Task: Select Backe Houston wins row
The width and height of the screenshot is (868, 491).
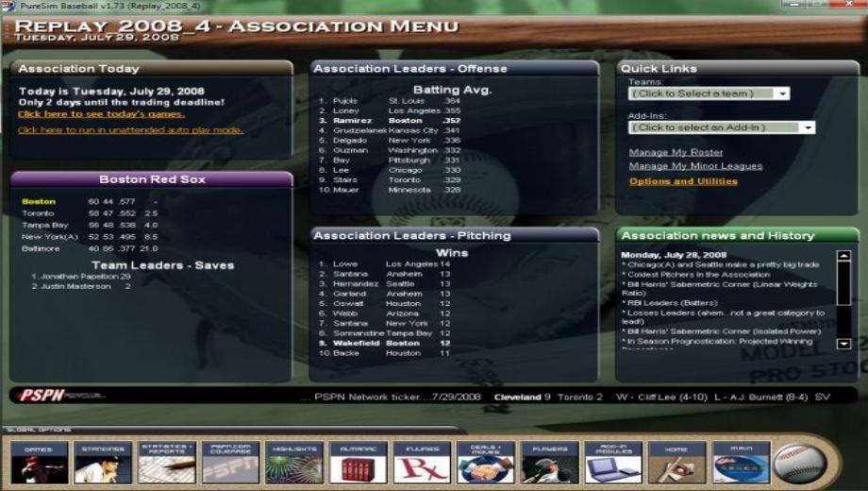Action: click(385, 353)
